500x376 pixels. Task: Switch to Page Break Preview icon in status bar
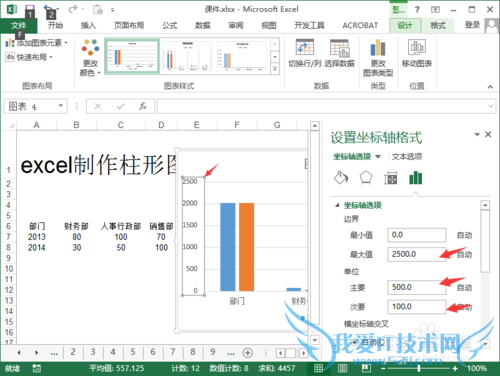366,368
